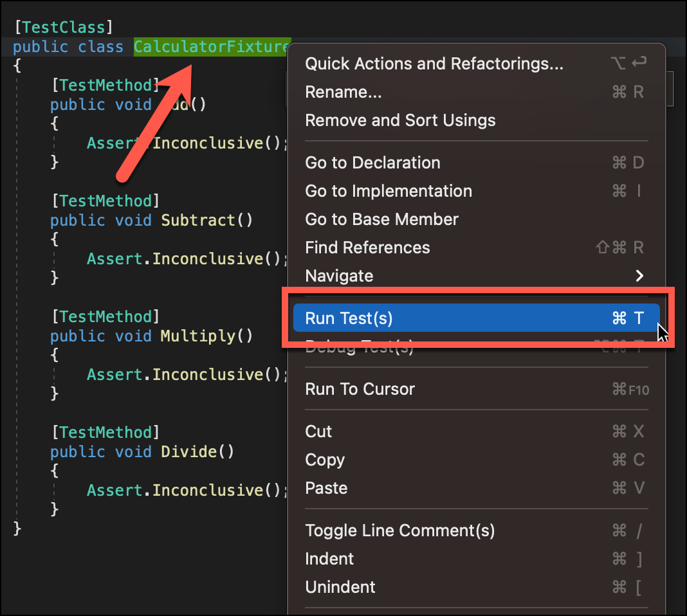
Task: Find References for CalculatorFixture
Action: [367, 248]
